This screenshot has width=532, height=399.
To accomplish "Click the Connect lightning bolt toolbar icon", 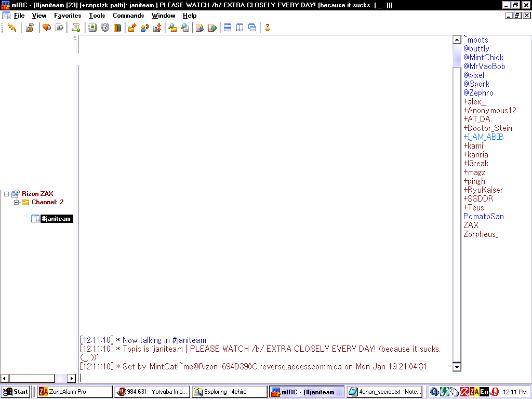I will click(x=12, y=28).
